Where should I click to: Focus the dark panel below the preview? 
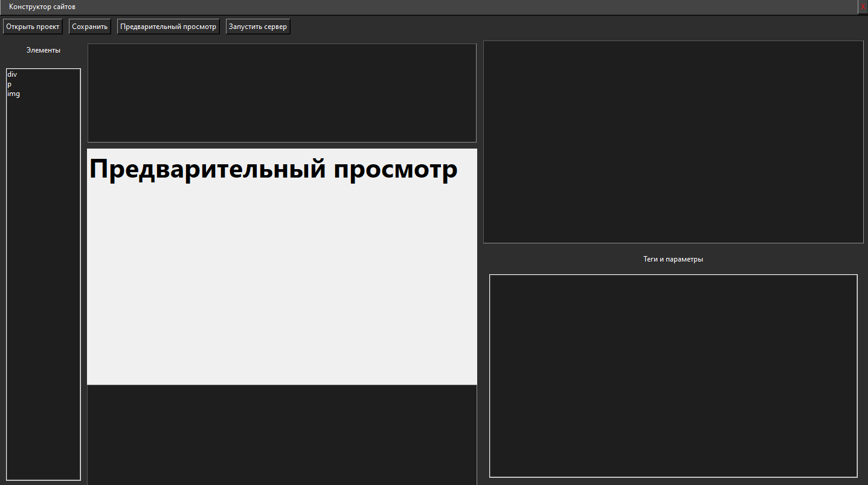tap(282, 435)
